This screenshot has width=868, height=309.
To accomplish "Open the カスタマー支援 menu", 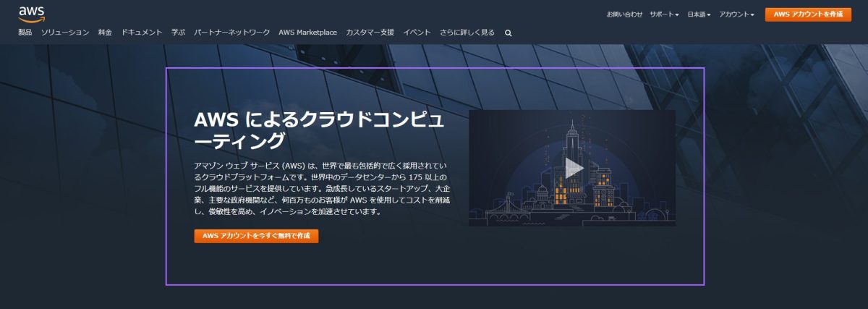I will click(370, 33).
